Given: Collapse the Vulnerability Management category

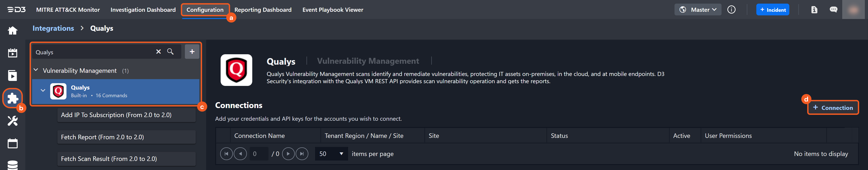Looking at the screenshot, I should pyautogui.click(x=36, y=70).
